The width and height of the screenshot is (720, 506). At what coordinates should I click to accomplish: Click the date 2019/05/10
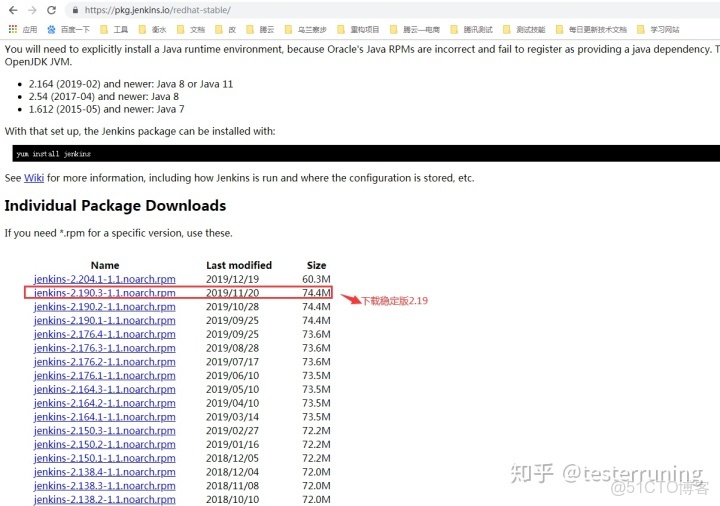(x=232, y=389)
